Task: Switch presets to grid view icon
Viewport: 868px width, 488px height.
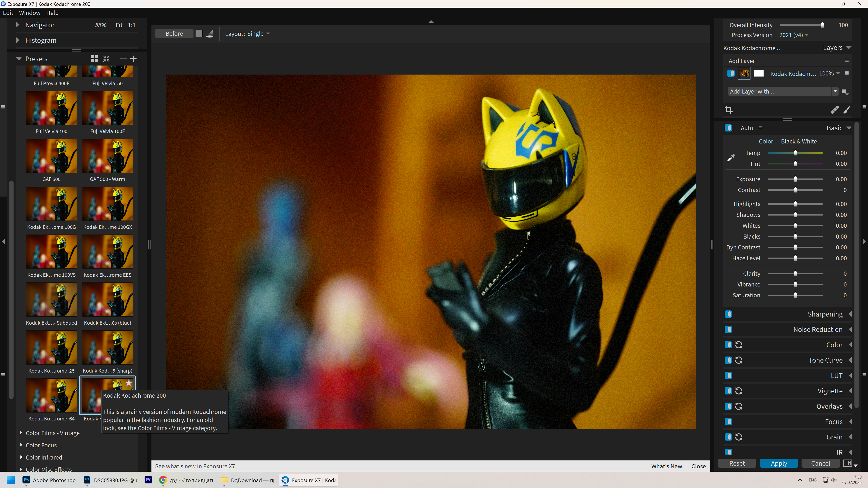Action: coord(94,59)
